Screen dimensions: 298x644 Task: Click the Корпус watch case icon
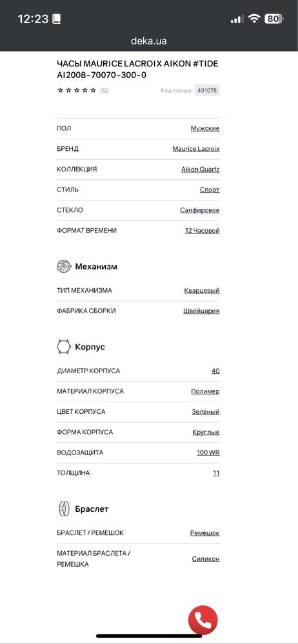tap(64, 347)
